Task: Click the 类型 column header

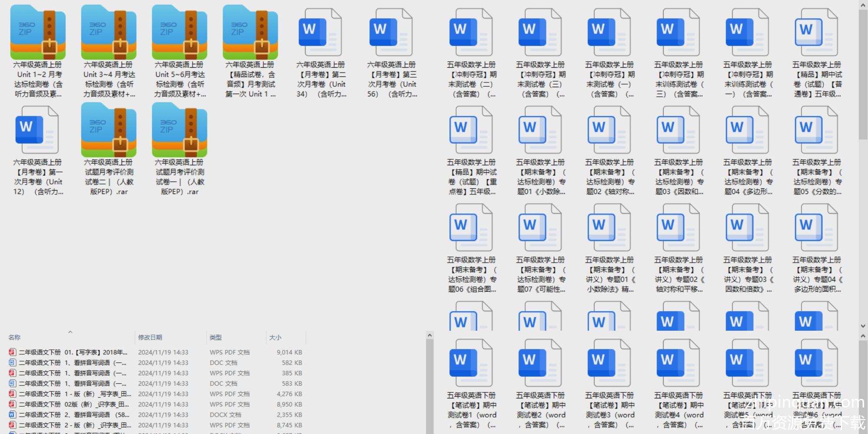Action: 216,337
